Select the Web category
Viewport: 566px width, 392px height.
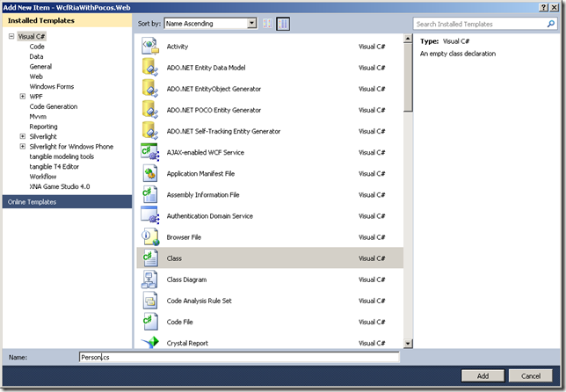click(36, 76)
